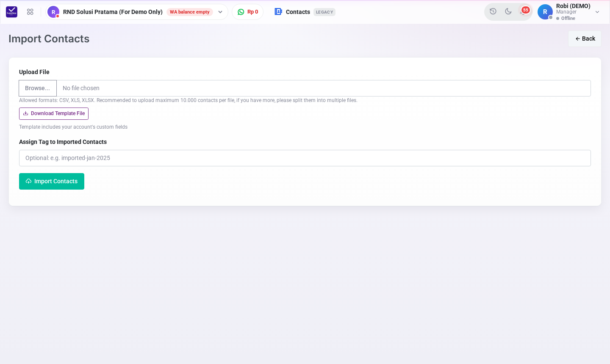Viewport: 610px width, 364px height.
Task: Click the Contacts module icon
Action: tap(278, 12)
